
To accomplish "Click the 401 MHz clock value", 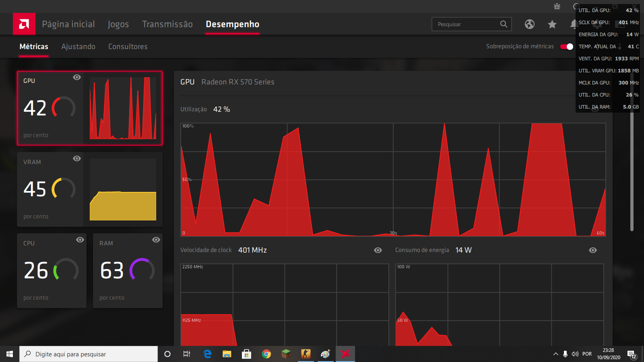I will pyautogui.click(x=252, y=250).
